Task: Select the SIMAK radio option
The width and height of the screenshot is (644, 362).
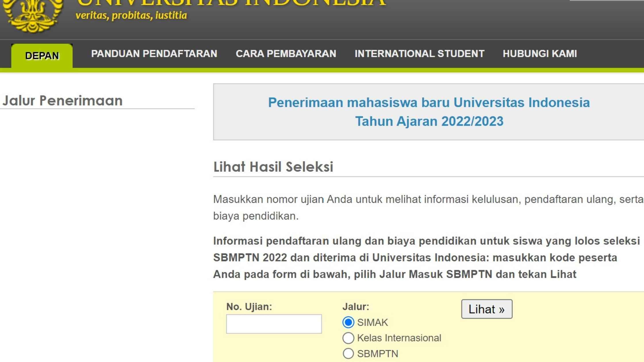Action: [348, 322]
